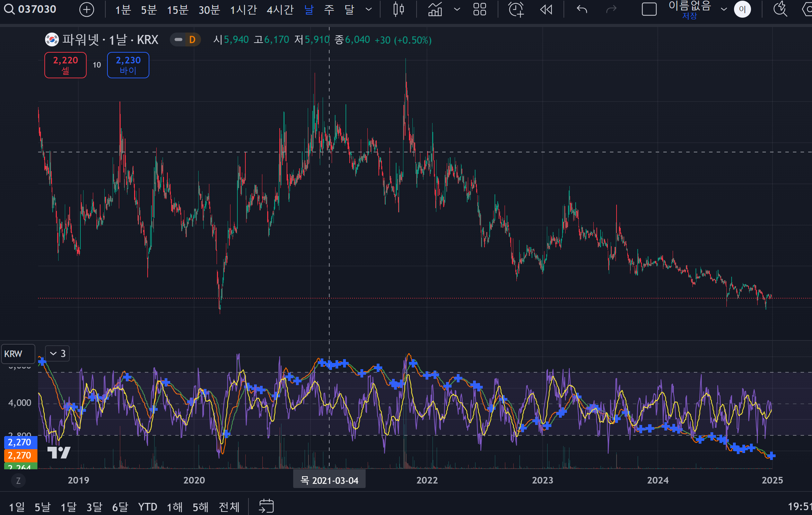Start bar replay rewind icon

[546, 10]
